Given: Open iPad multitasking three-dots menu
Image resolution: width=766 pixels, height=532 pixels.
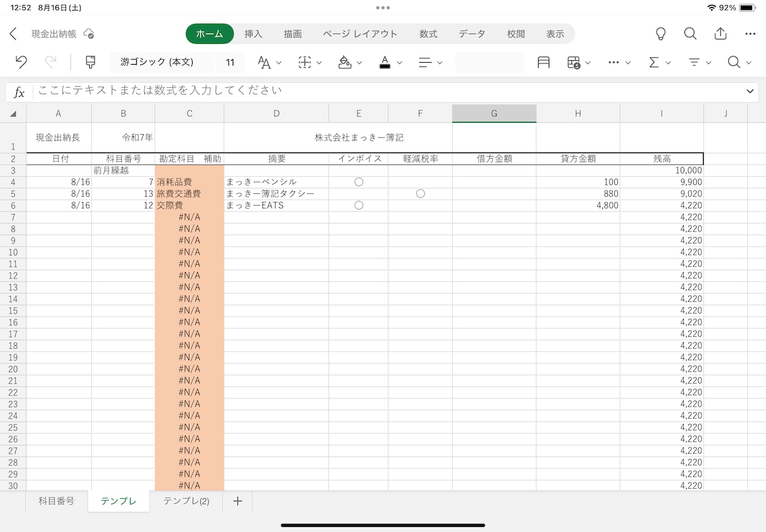Looking at the screenshot, I should [383, 8].
